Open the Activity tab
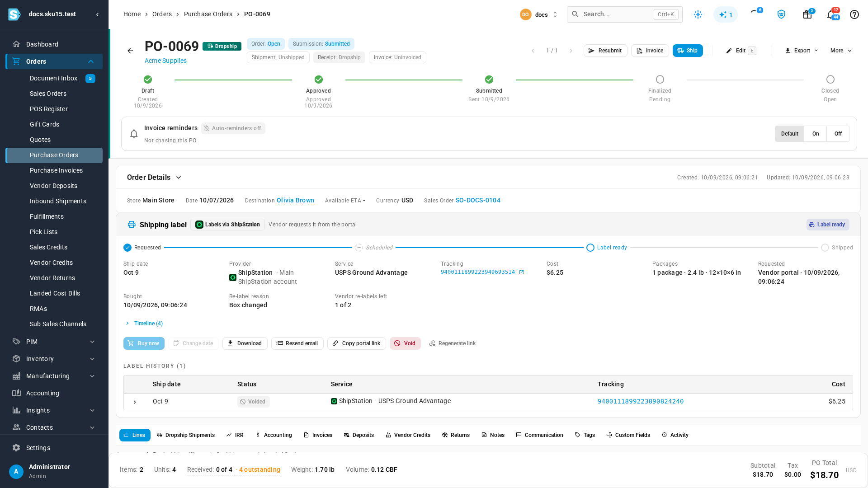The width and height of the screenshot is (868, 488). (675, 435)
